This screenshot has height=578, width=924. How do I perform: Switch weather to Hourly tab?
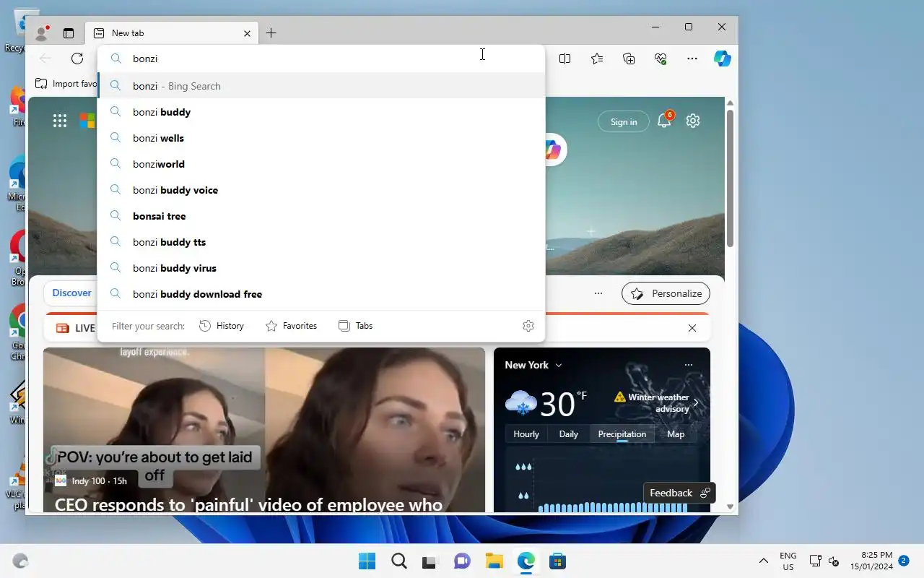[526, 434]
